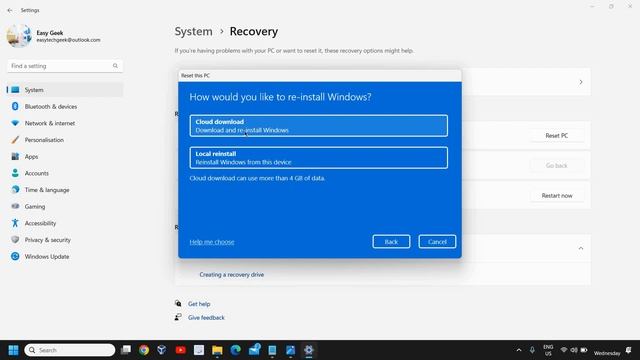Open Mail app from taskbar
The height and width of the screenshot is (360, 640).
(x=254, y=350)
